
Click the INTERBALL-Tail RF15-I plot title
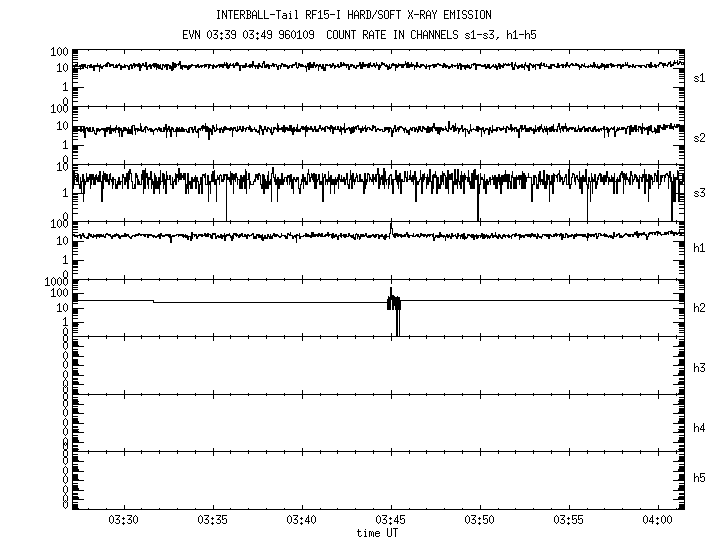tap(354, 15)
